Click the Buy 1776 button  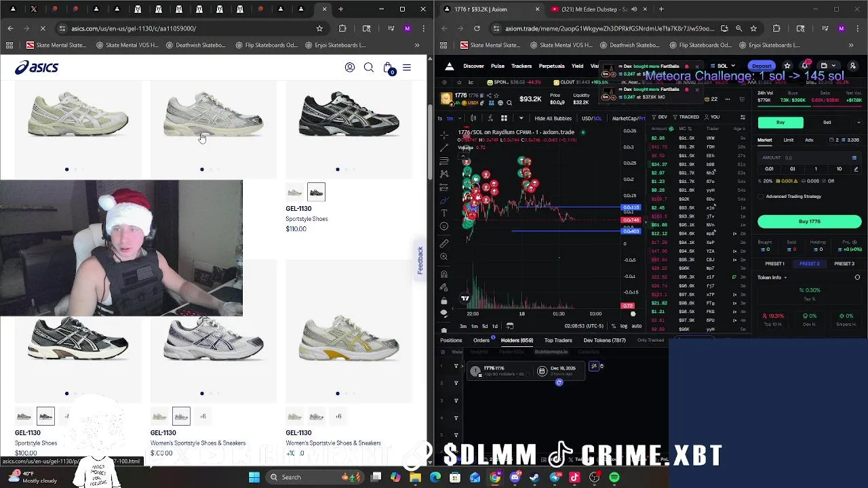click(810, 222)
